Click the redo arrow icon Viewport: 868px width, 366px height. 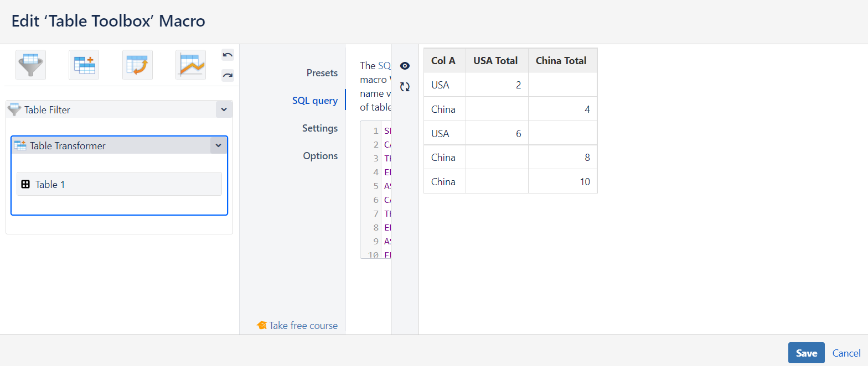click(x=228, y=75)
